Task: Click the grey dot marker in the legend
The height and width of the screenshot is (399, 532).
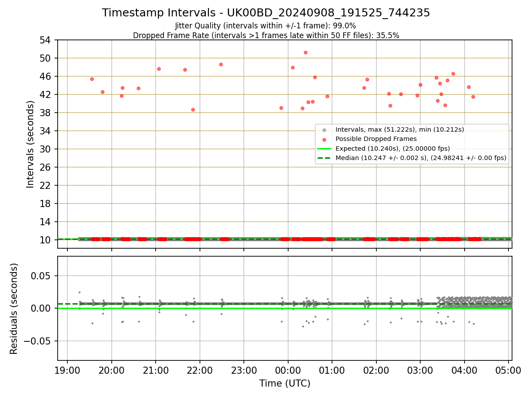Action: click(x=324, y=129)
